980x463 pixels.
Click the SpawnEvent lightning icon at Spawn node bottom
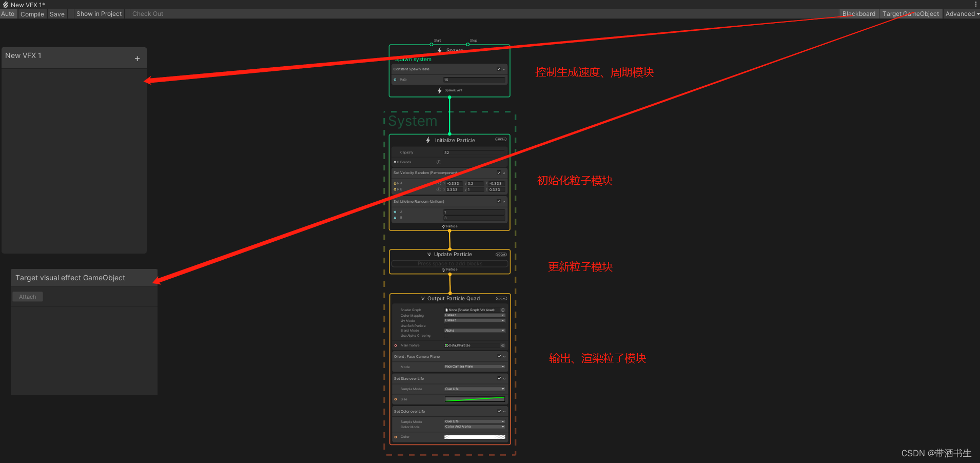click(x=439, y=90)
